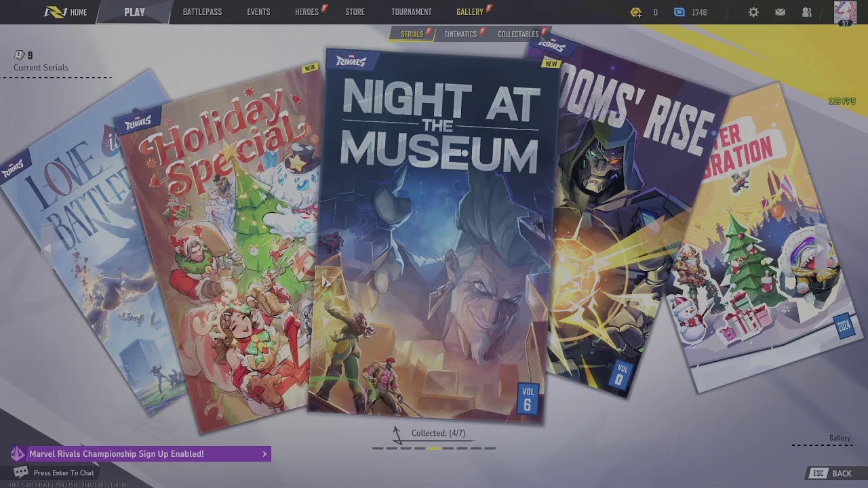Screen dimensions: 868x488
Task: Click the Collected (4/7) label
Action: click(x=438, y=433)
